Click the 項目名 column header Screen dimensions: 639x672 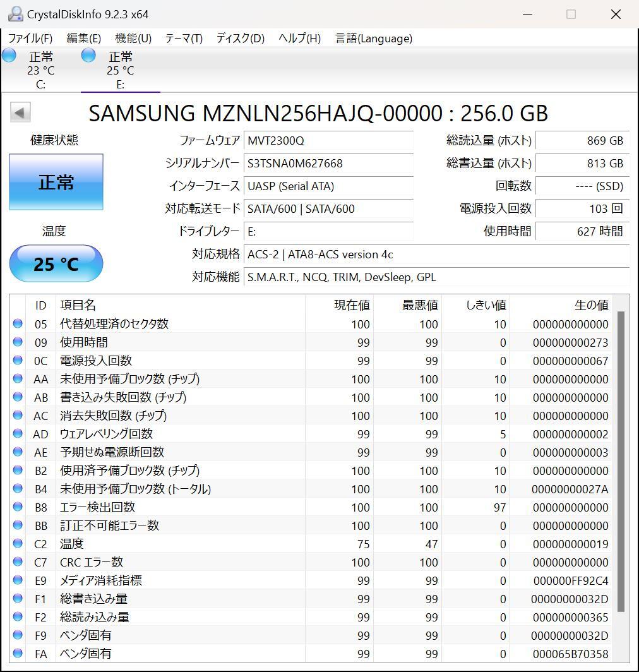[x=181, y=305]
